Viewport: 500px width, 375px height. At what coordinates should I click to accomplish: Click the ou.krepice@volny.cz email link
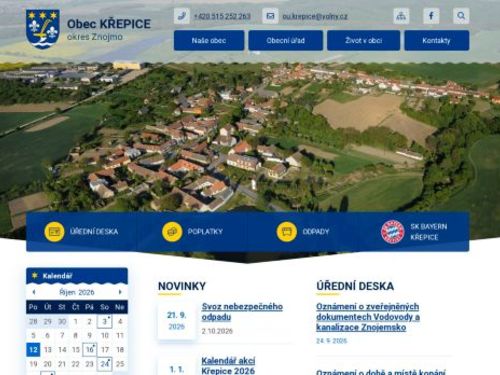[315, 16]
